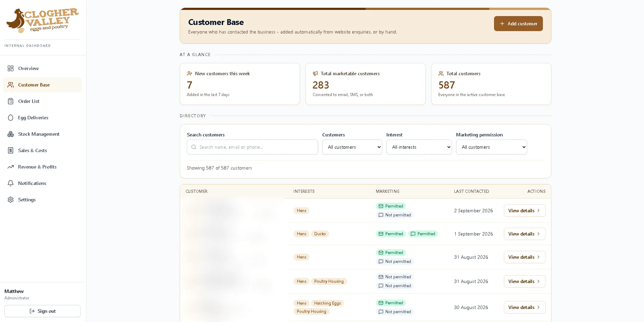Click SMS Permitted chat icon, 1 September row
The width and height of the screenshot is (644, 322).
click(x=413, y=234)
